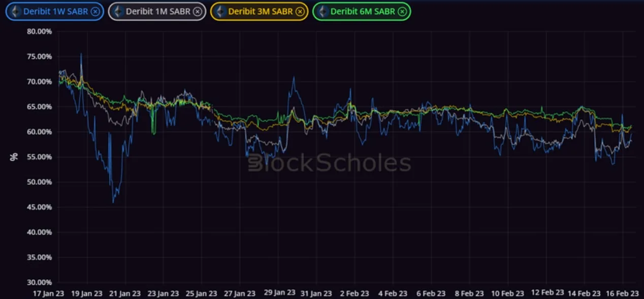The image size is (644, 299).
Task: Click the 21 Jan 23 date label
Action: click(x=125, y=293)
